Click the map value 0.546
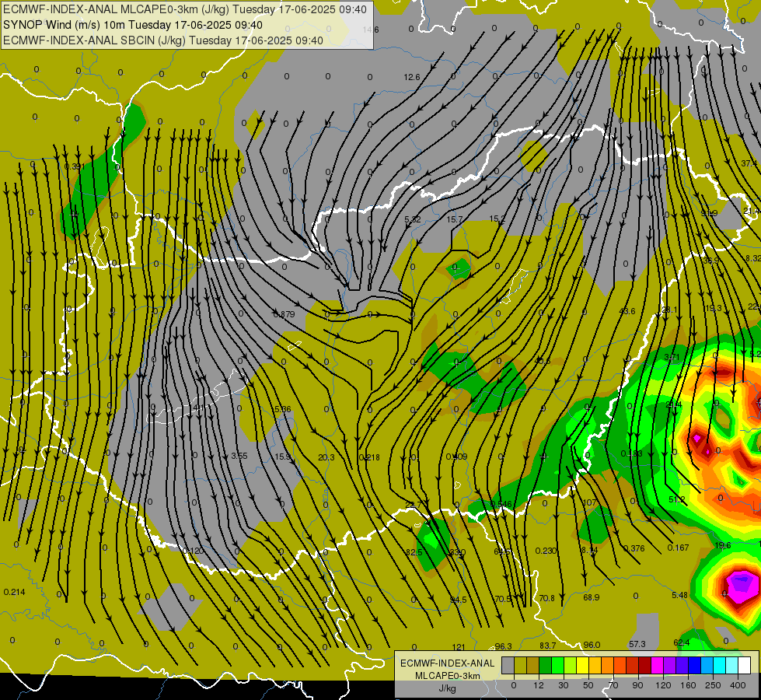Screen dimensions: 761x700 point(501,504)
